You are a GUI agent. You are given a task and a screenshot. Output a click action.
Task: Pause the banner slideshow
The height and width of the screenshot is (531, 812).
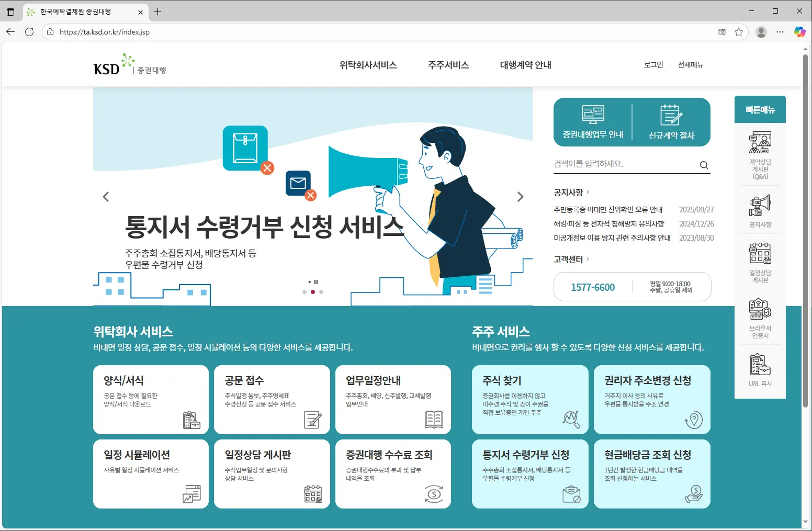pos(316,282)
